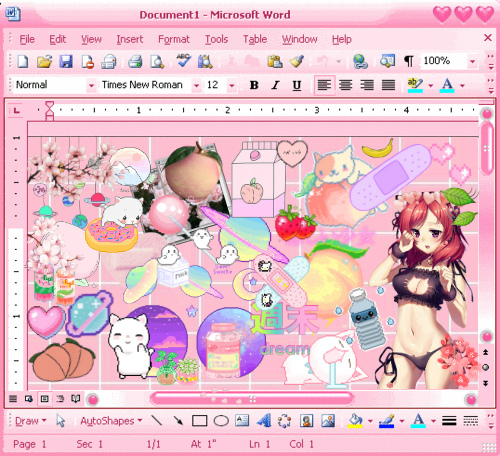This screenshot has height=456, width=500.
Task: Toggle Italic formatting
Action: tap(275, 85)
